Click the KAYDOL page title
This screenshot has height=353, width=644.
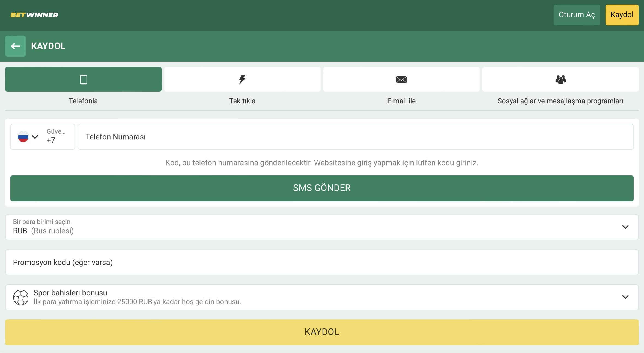48,46
